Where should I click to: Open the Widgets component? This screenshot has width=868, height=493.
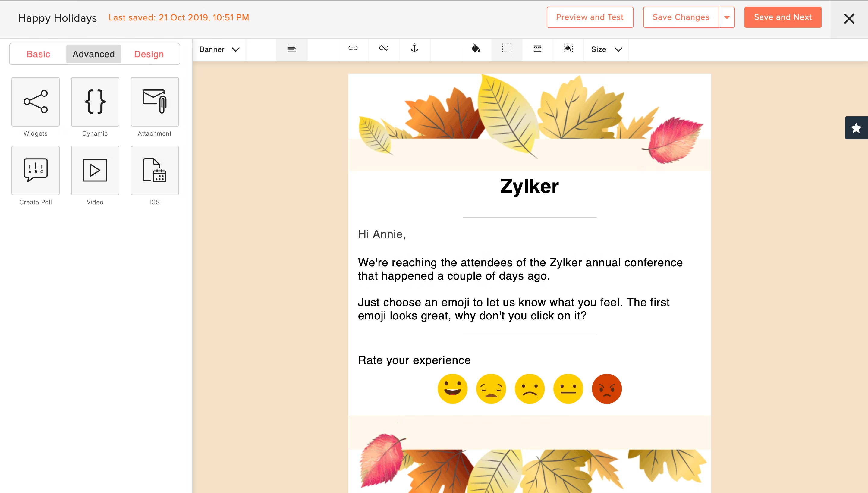pyautogui.click(x=36, y=102)
